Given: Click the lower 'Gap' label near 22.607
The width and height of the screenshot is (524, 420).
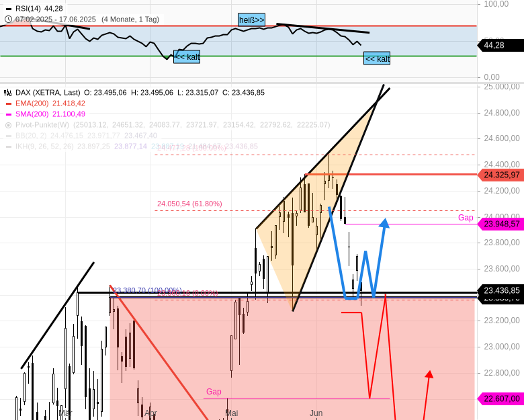Looking at the screenshot, I should tap(214, 392).
